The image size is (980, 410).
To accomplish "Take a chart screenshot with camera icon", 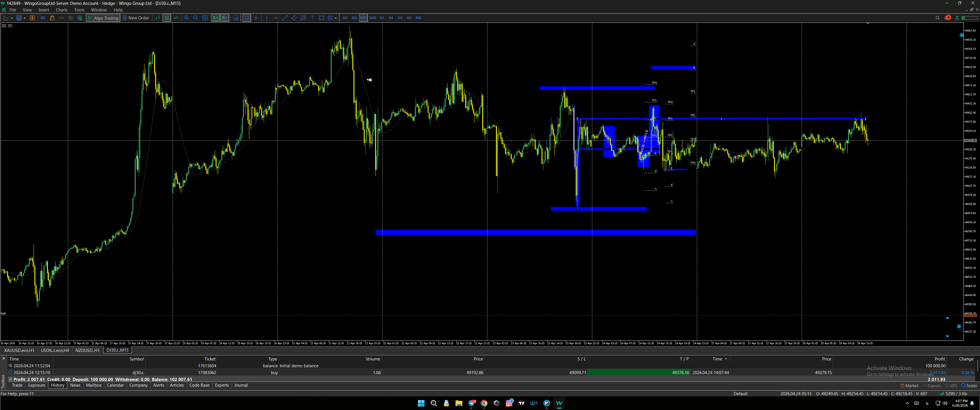I will 236,18.
